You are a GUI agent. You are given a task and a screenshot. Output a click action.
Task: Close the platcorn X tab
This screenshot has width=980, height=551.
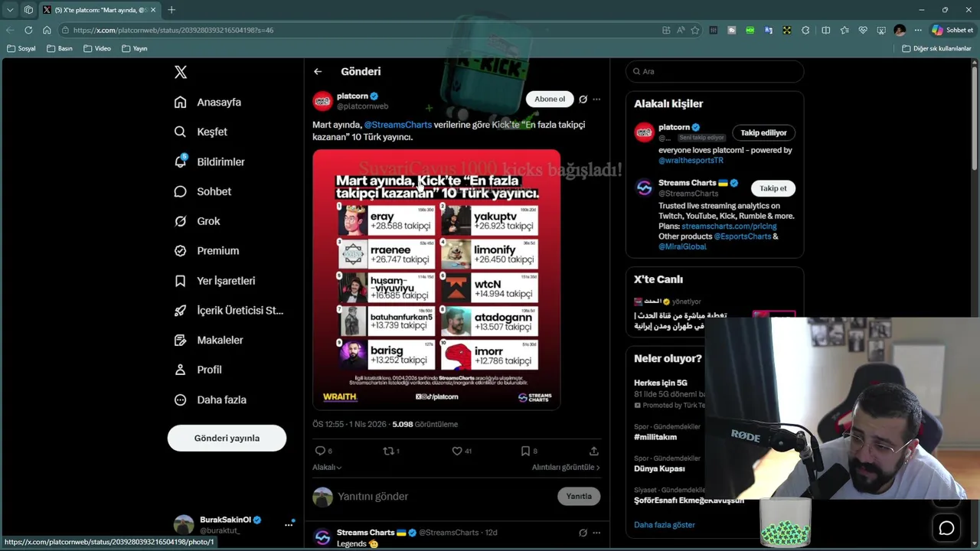tap(153, 10)
